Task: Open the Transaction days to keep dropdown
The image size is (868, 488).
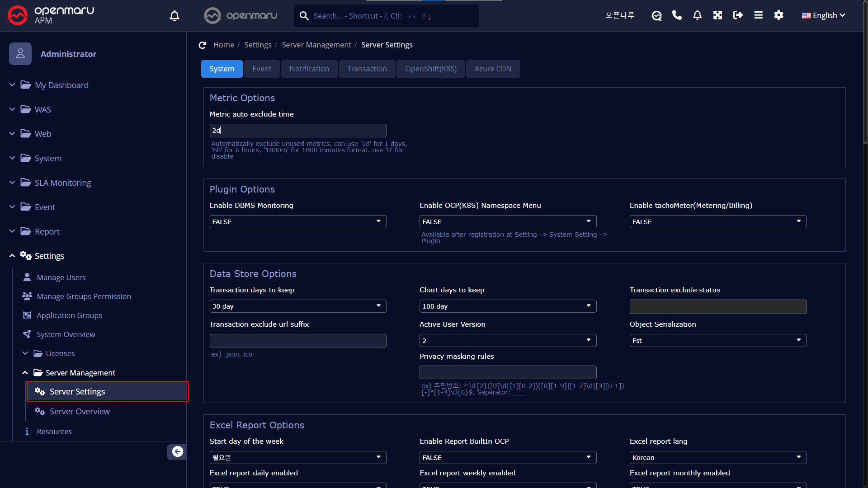Action: click(297, 306)
